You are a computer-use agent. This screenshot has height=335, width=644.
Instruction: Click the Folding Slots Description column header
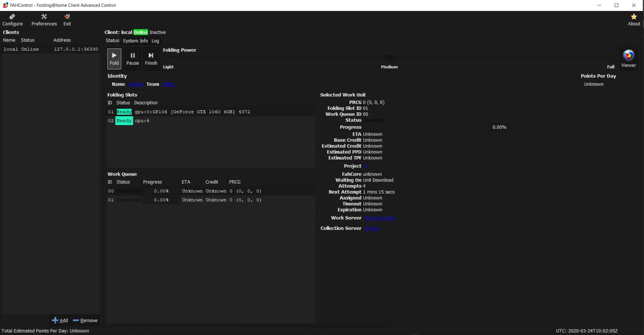click(x=146, y=103)
